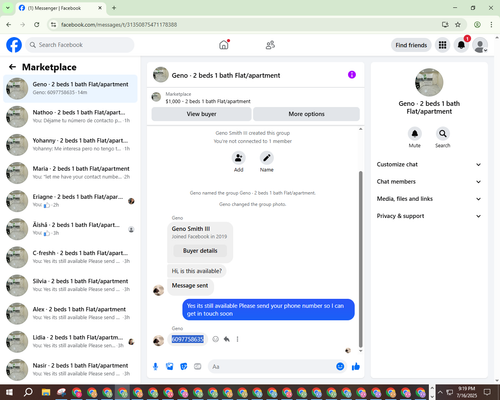Open the tab search dropdown in Chrome
The image size is (500, 400).
[7, 8]
